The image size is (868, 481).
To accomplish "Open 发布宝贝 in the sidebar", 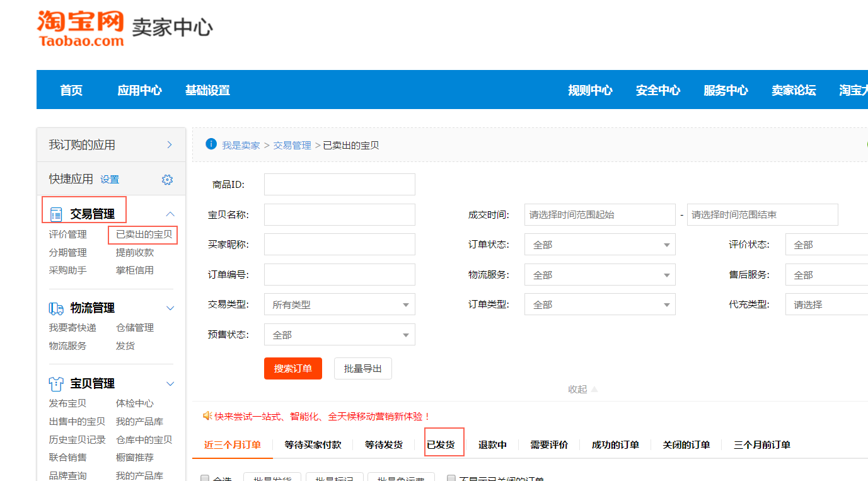I will click(68, 403).
